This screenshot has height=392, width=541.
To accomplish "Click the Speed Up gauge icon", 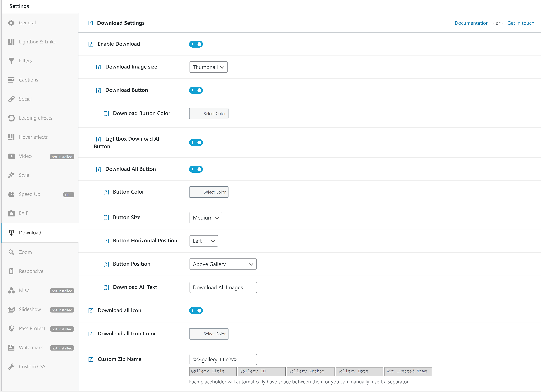I will pos(11,194).
